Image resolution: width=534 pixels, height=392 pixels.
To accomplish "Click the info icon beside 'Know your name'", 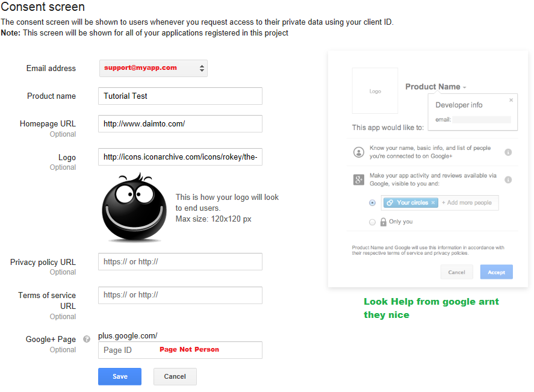I will (x=508, y=152).
